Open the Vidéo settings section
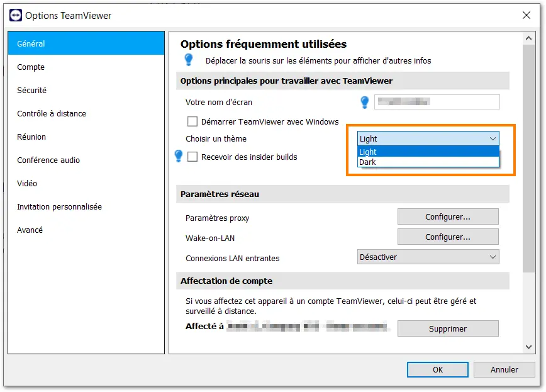Screen dimensions: 546x392 pos(86,183)
